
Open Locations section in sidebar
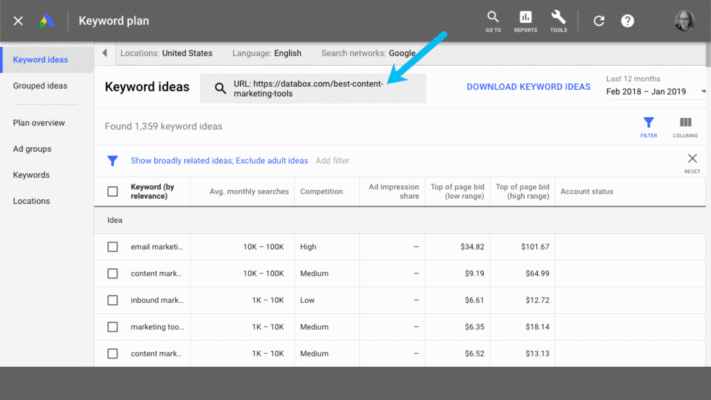pyautogui.click(x=31, y=201)
